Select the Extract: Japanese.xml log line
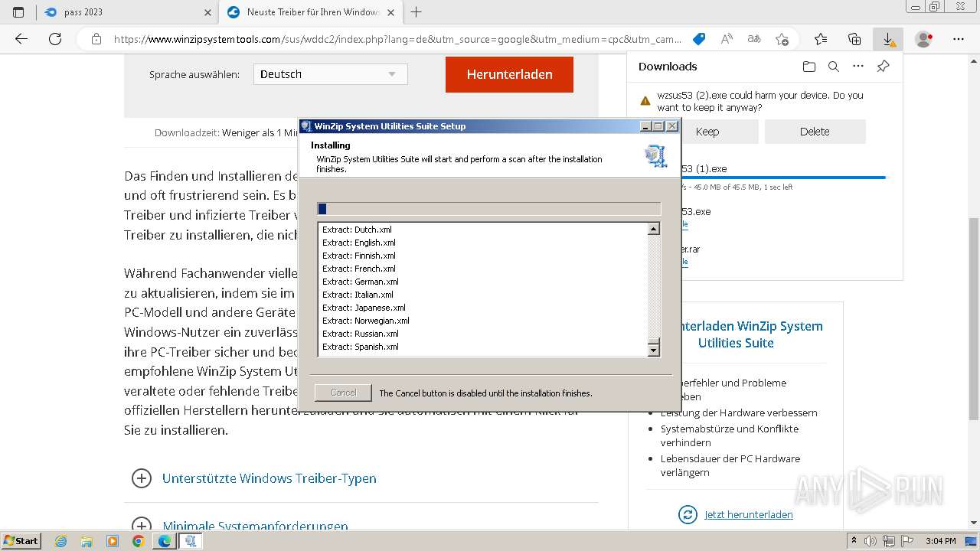Screen dimensions: 980x551 pyautogui.click(x=364, y=308)
